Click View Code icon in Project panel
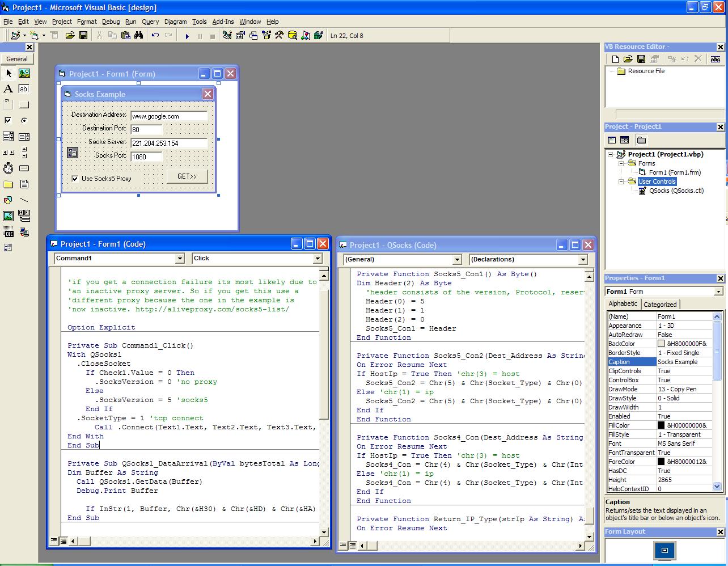The image size is (728, 566). tap(612, 140)
